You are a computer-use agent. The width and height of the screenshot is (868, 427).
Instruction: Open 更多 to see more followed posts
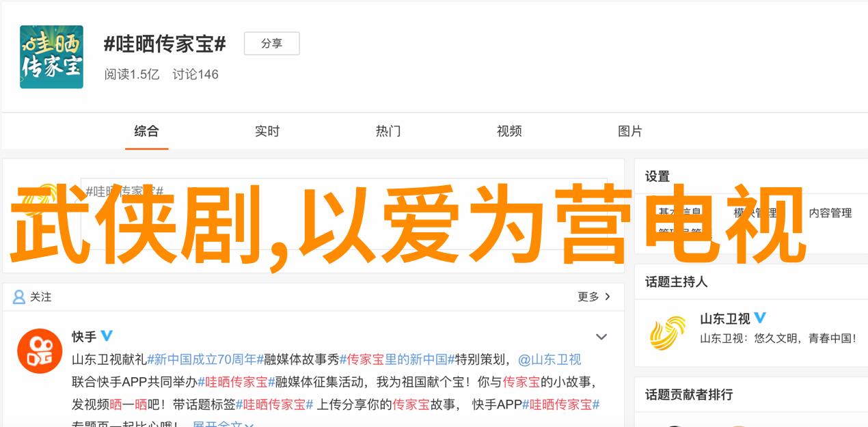click(594, 297)
